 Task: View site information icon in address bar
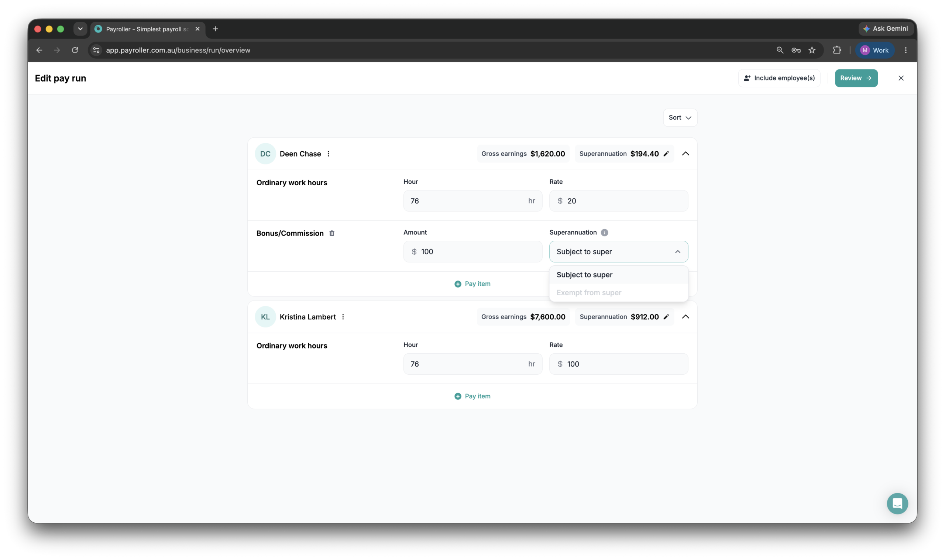pos(97,50)
